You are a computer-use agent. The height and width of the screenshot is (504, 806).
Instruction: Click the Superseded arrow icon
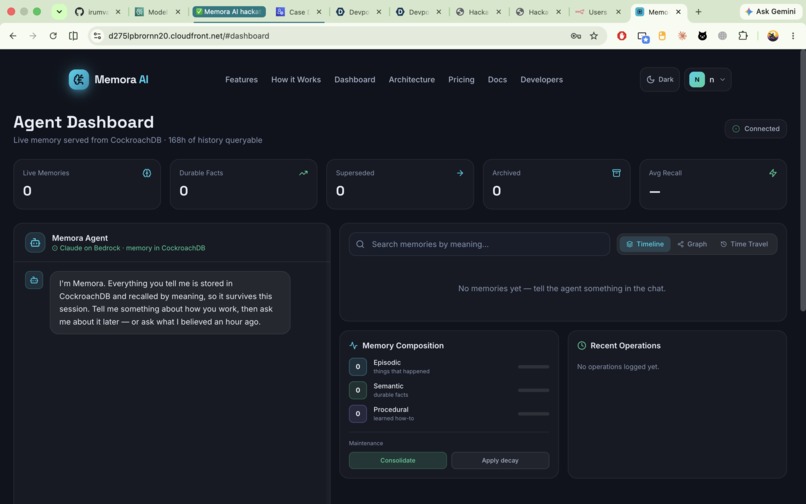pos(460,173)
